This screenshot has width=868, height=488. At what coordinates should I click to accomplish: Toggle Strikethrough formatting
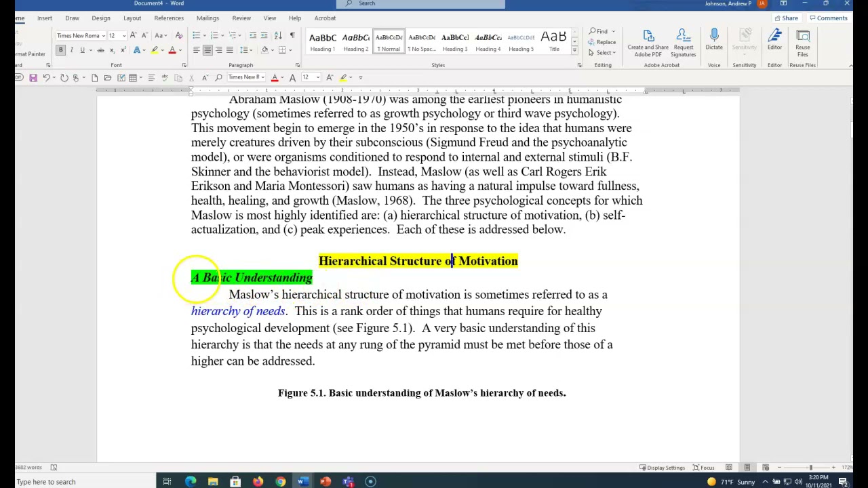coord(100,50)
